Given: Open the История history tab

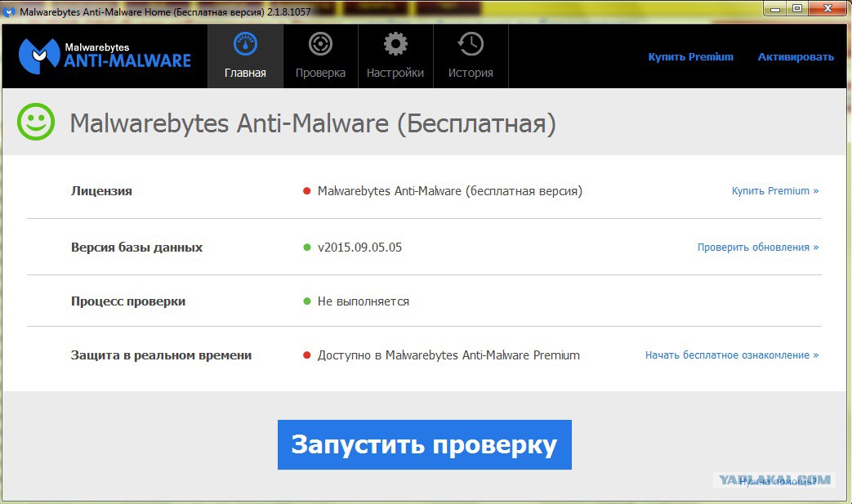Looking at the screenshot, I should (x=471, y=56).
